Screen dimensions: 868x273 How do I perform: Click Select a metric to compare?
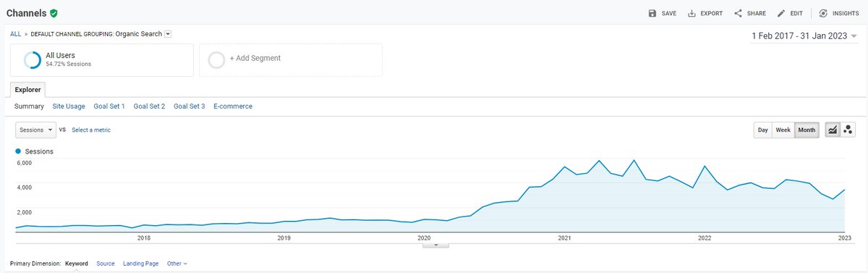point(91,130)
